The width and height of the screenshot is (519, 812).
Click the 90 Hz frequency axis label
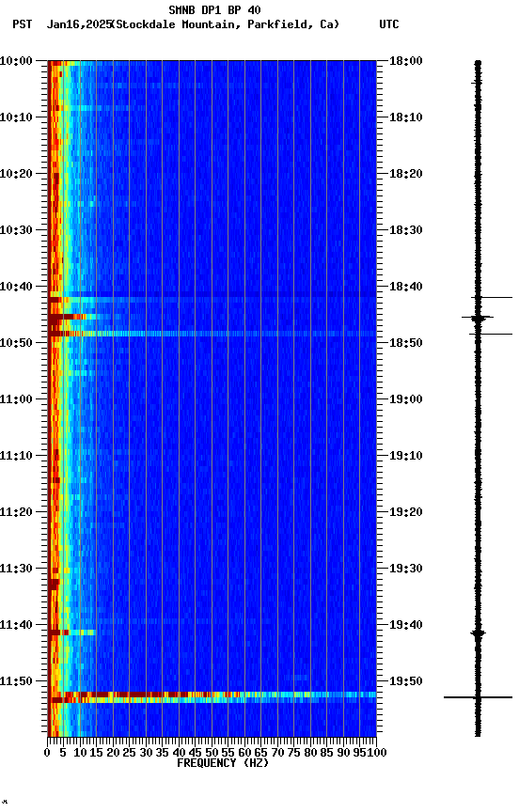tap(343, 753)
